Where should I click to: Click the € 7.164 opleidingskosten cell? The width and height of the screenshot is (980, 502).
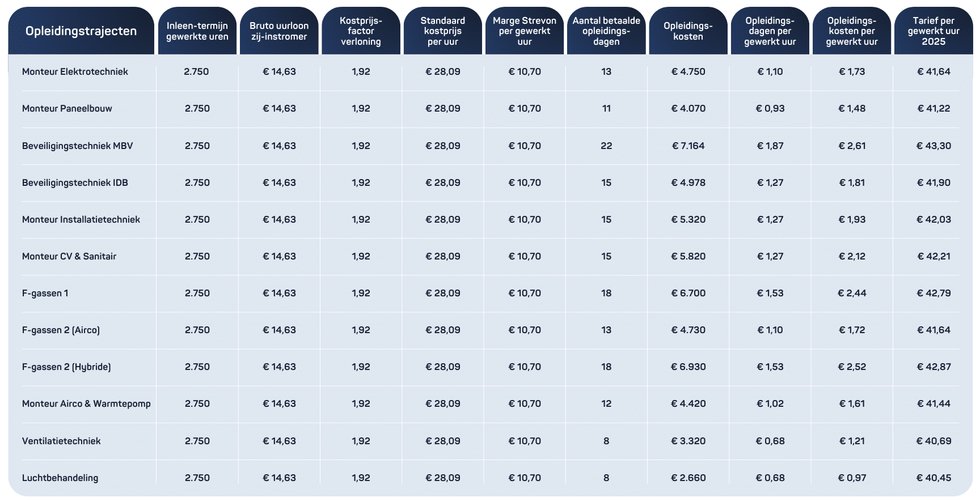click(688, 146)
